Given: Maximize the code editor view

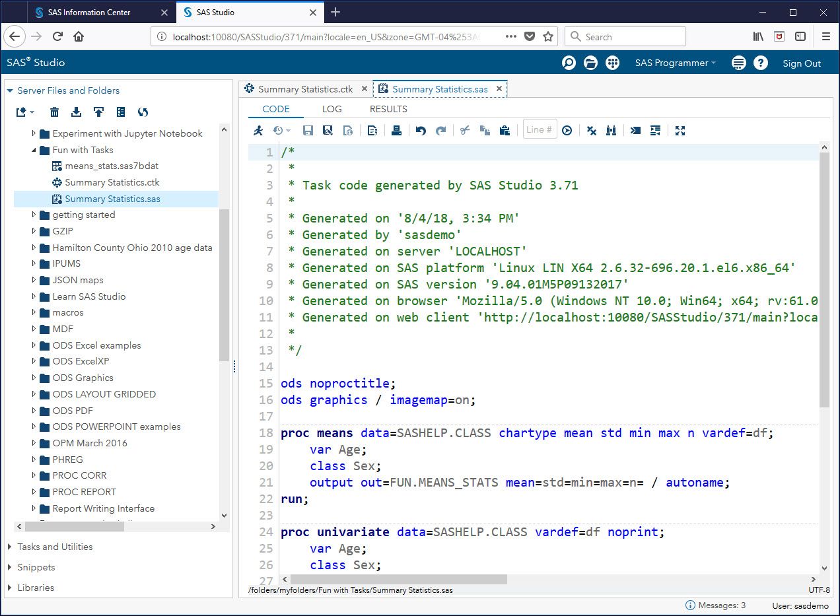Looking at the screenshot, I should pyautogui.click(x=680, y=131).
